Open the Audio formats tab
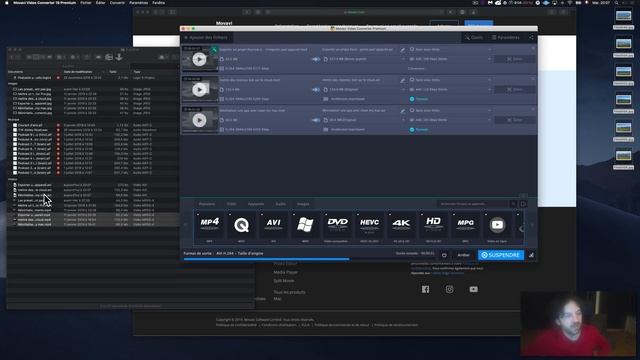The width and height of the screenshot is (640, 360). click(x=280, y=204)
